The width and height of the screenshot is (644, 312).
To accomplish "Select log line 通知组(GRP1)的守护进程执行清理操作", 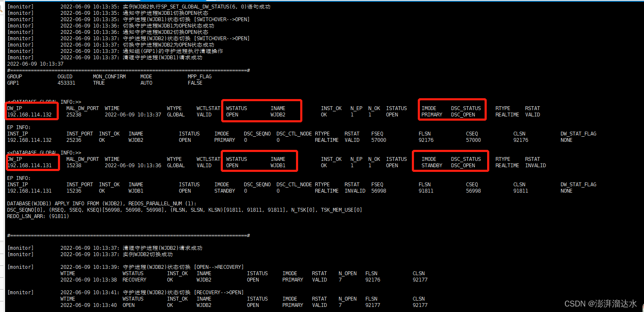I will pos(173,51).
